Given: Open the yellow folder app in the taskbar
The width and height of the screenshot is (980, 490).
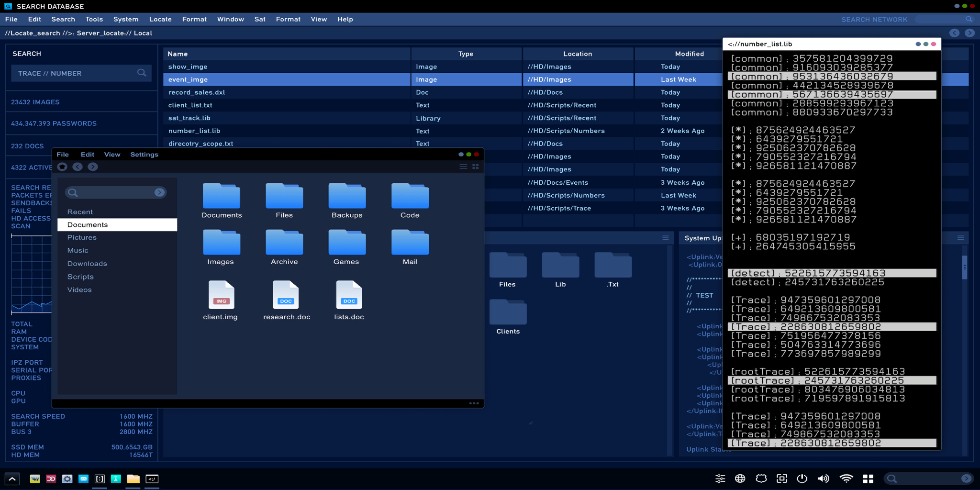Looking at the screenshot, I should pos(133,479).
